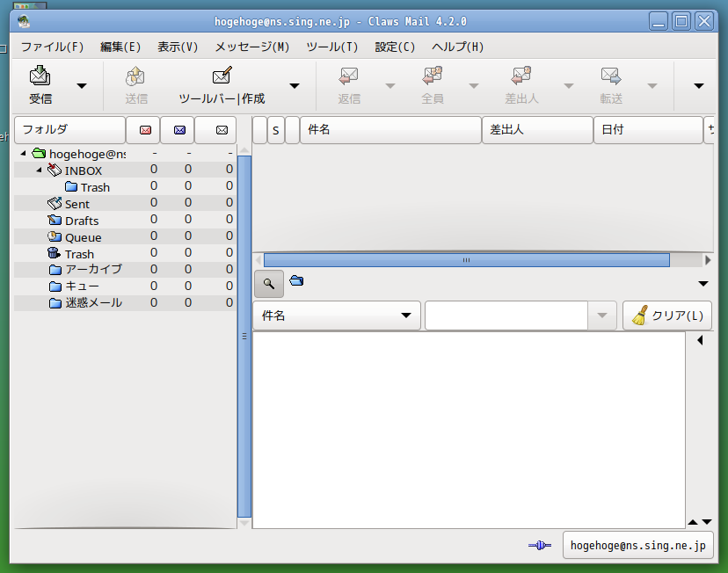Select the Queue folder
The image size is (728, 573).
[x=84, y=237]
